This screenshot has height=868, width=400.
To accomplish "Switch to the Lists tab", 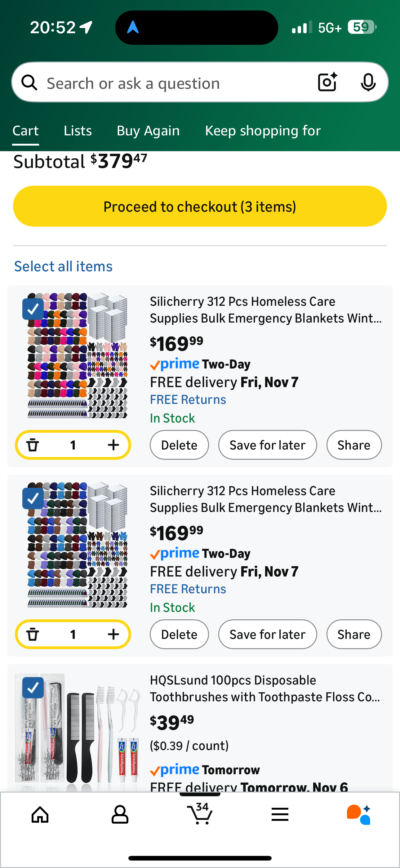I will pyautogui.click(x=78, y=131).
